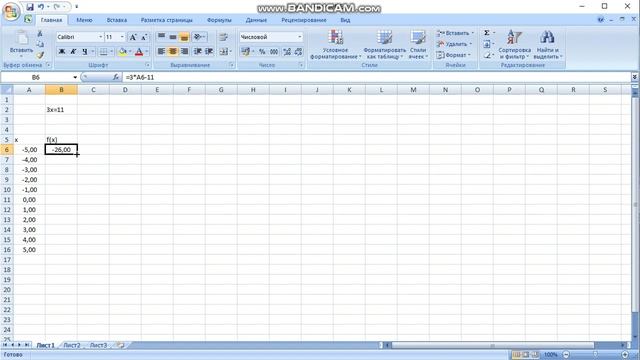Viewport: 640px width, 360px height.
Task: Click the Fill down icon in editing group
Action: [487, 44]
